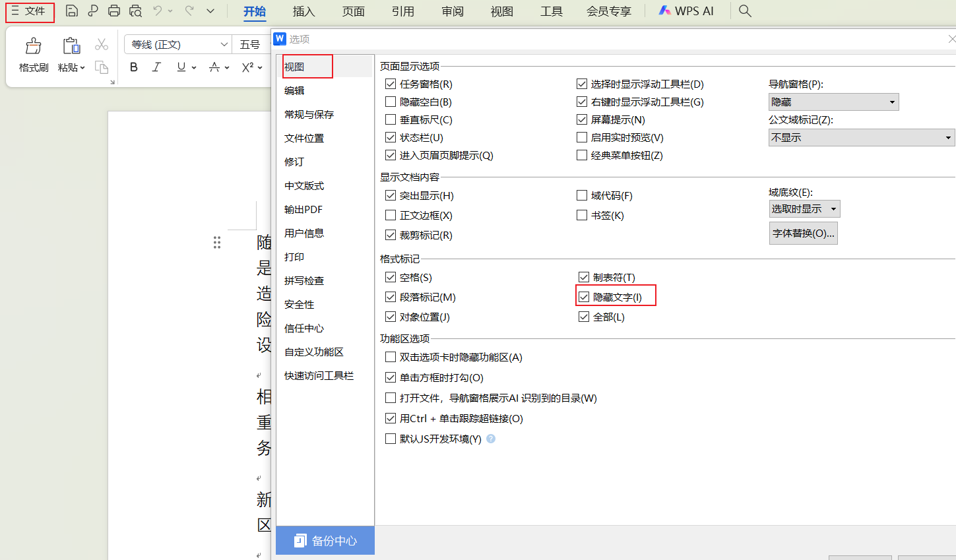Expand the Paste options arrow
Viewport: 956px width, 560px height.
pyautogui.click(x=82, y=68)
